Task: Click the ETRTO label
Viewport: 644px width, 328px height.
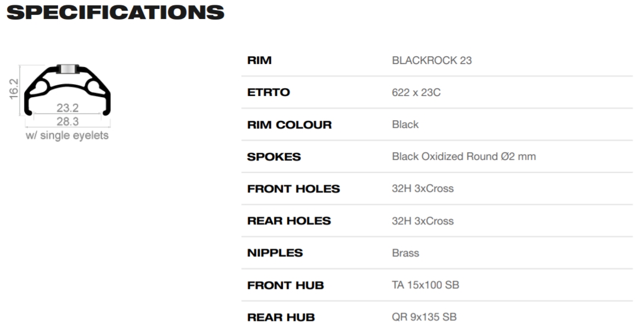Action: (x=268, y=92)
